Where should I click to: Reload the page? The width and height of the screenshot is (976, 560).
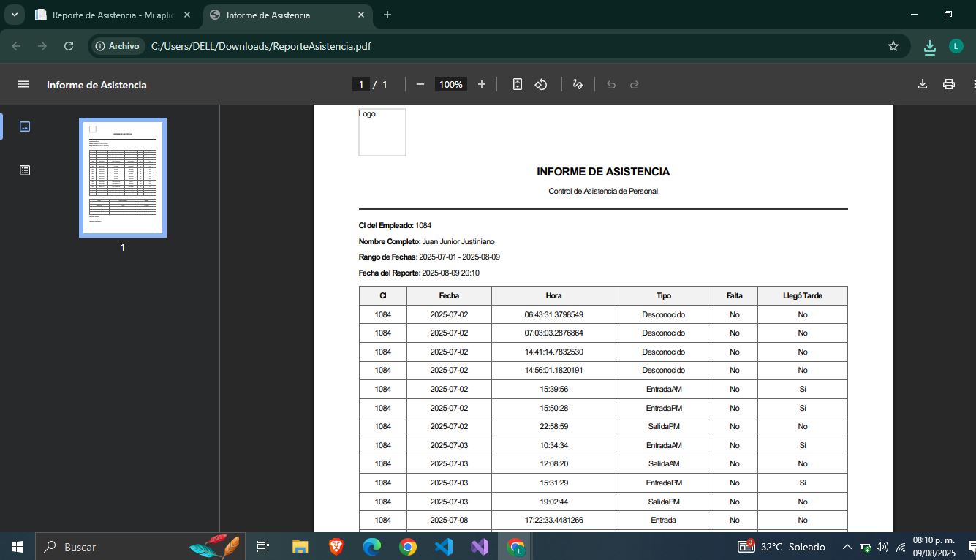pyautogui.click(x=69, y=46)
